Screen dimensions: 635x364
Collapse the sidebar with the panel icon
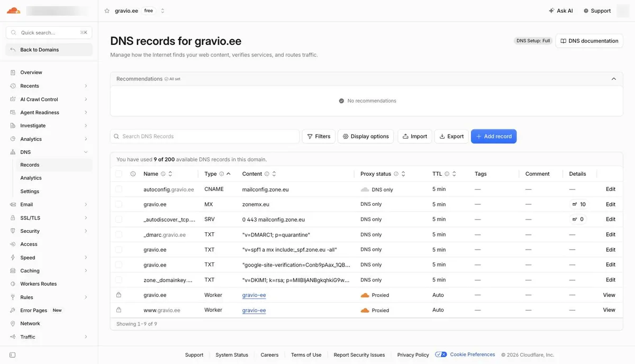(13, 355)
